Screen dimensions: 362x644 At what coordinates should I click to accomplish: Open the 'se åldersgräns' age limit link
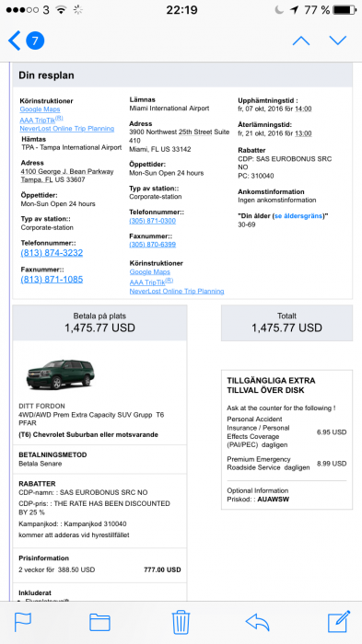click(299, 216)
